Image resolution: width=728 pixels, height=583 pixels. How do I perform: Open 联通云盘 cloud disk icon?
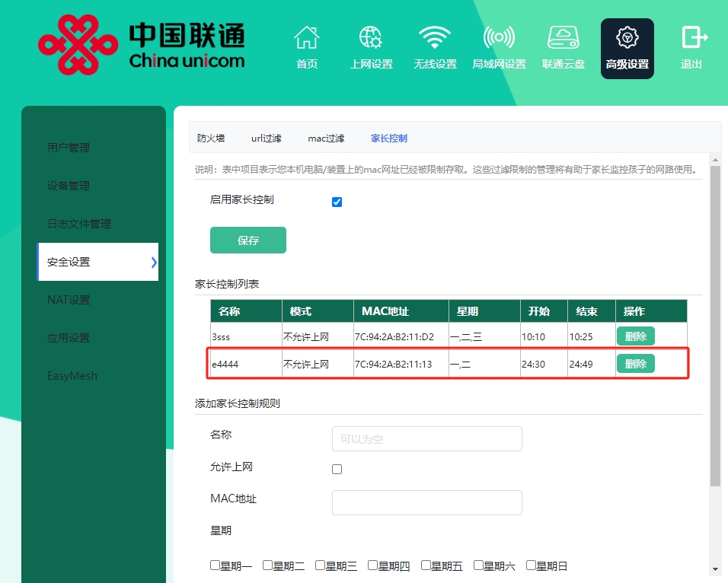pyautogui.click(x=564, y=37)
